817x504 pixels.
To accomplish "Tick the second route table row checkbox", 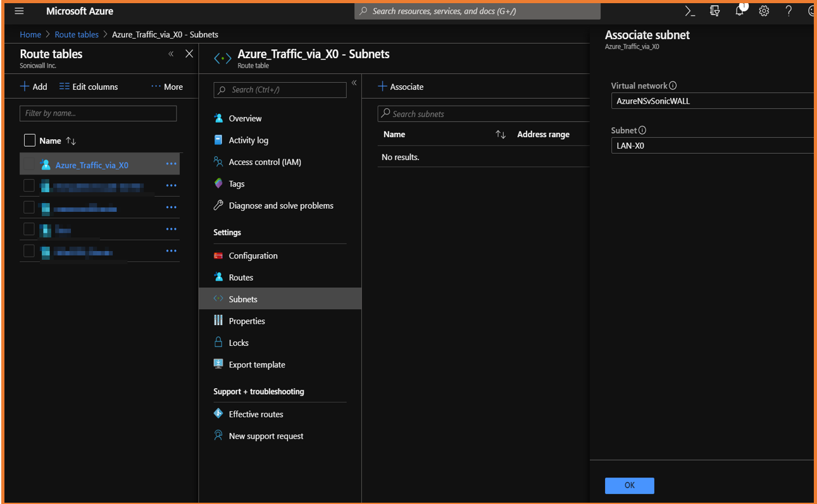I will pyautogui.click(x=29, y=185).
